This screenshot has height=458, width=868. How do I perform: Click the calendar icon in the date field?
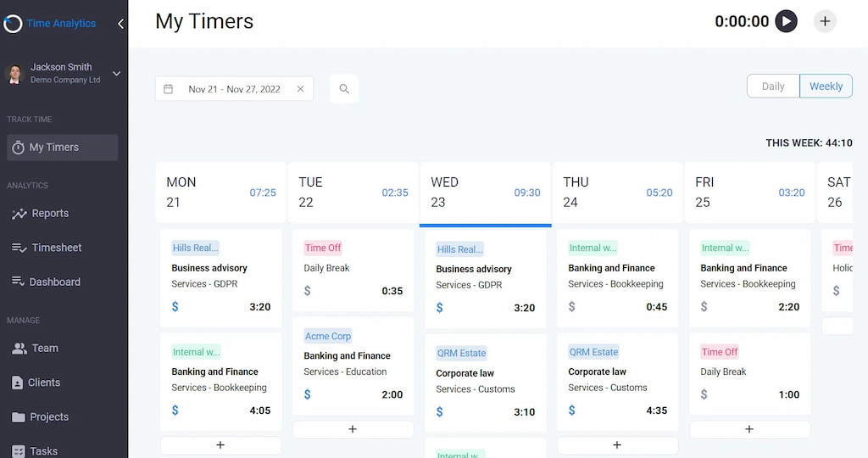point(169,89)
